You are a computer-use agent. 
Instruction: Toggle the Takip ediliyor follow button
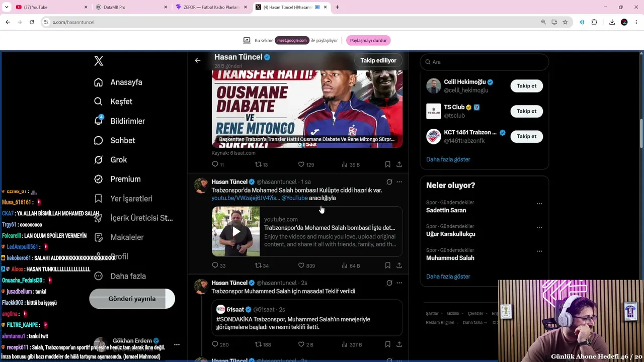coord(378,60)
